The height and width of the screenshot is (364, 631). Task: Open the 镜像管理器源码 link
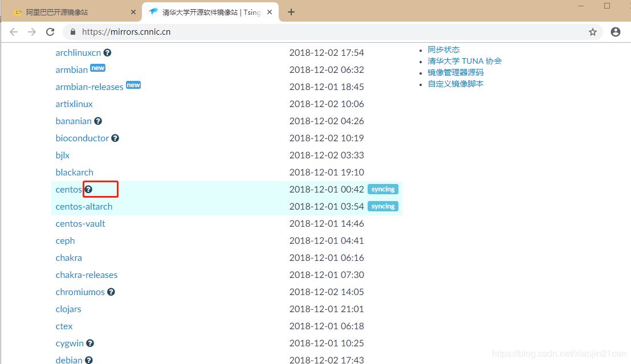coord(455,72)
